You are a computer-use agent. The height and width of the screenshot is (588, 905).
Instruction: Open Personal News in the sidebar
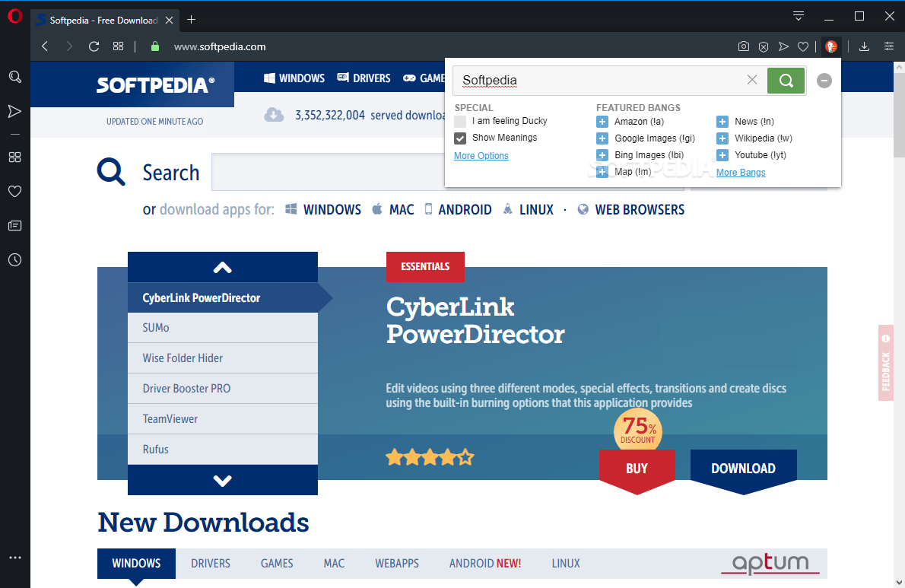15,226
